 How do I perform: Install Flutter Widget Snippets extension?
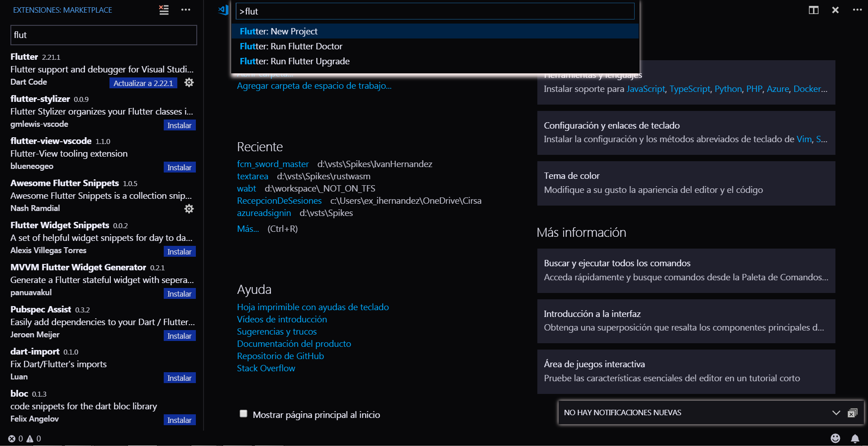point(180,251)
